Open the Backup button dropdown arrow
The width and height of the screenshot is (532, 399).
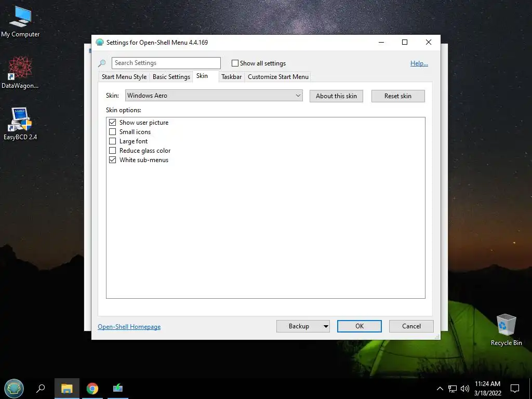pos(325,326)
